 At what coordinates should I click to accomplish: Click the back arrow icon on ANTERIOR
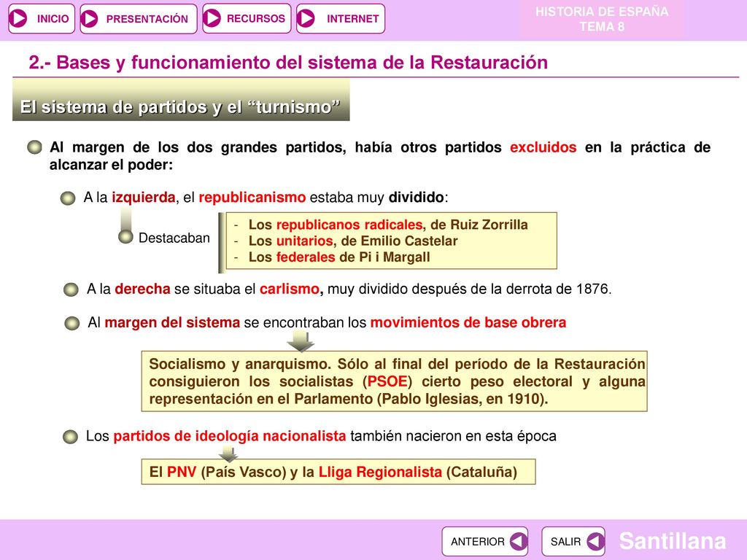tap(519, 542)
